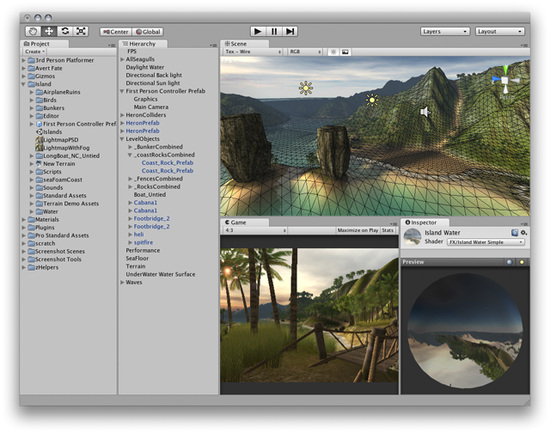Select the Water folder icon
The width and height of the screenshot is (550, 433).
click(x=39, y=212)
